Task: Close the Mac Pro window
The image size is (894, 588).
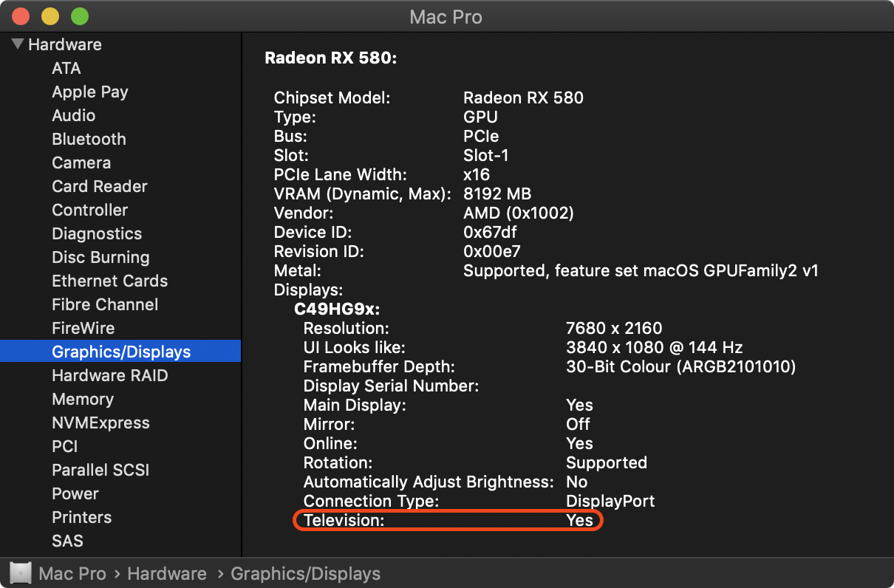Action: point(21,16)
